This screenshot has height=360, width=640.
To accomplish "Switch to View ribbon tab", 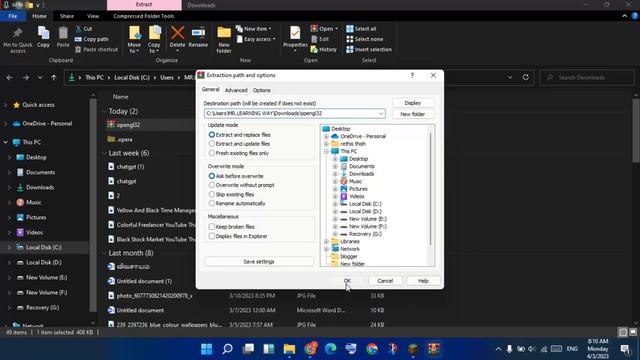I will tap(93, 16).
